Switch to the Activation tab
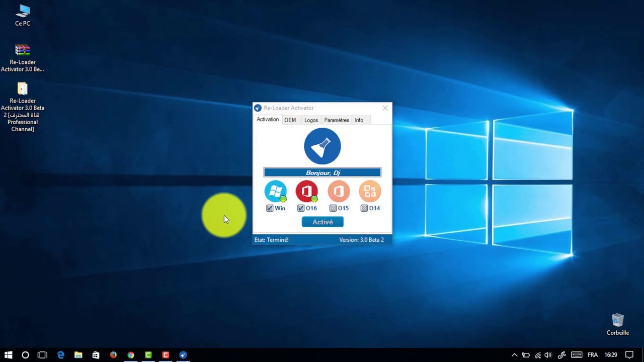This screenshot has height=362, width=644. [x=268, y=120]
